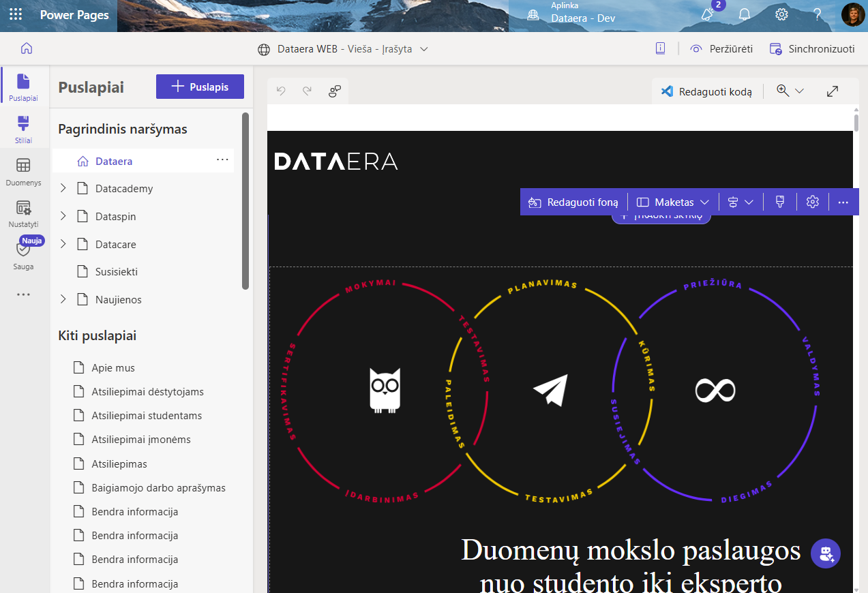
Task: Open the Apie mus page
Action: tap(113, 368)
